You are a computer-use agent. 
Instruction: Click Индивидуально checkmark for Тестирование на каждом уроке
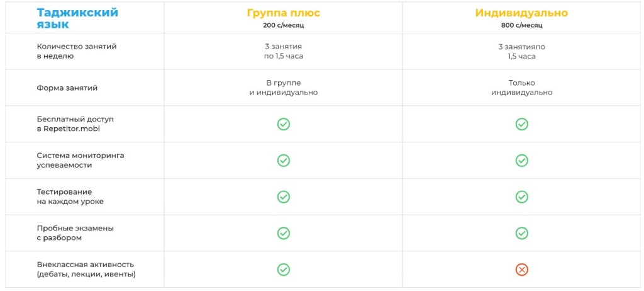[521, 197]
